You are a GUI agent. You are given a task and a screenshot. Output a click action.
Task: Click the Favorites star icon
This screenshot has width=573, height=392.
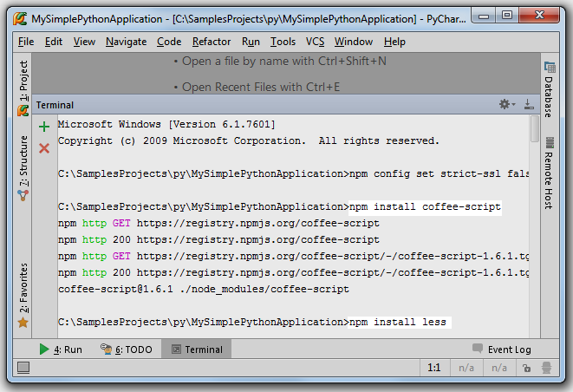click(23, 323)
